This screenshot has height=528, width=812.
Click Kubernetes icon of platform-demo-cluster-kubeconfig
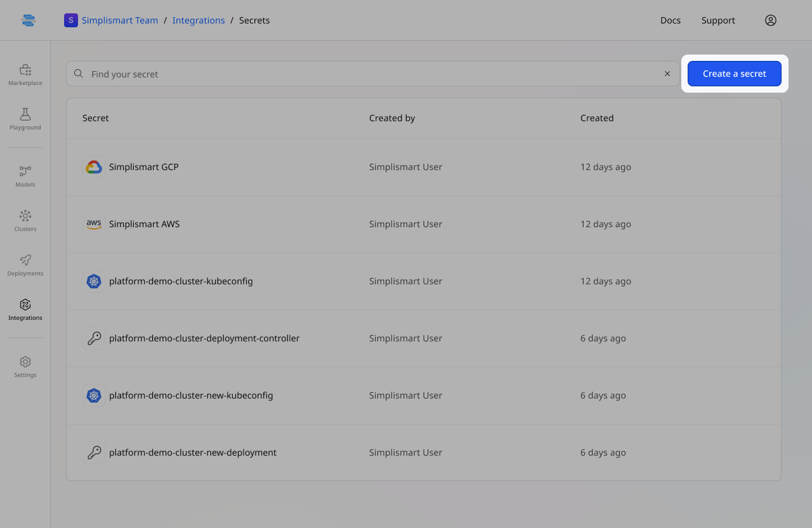[94, 281]
